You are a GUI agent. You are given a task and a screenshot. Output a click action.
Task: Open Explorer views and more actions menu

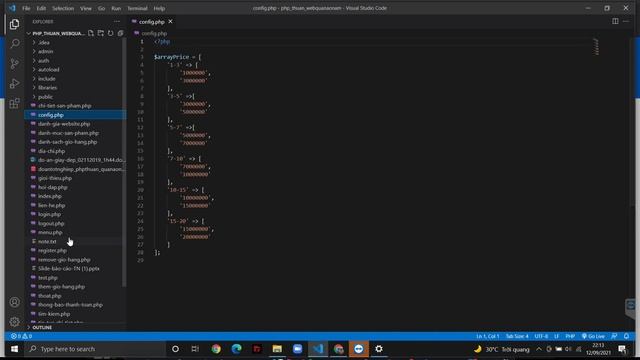click(x=117, y=22)
